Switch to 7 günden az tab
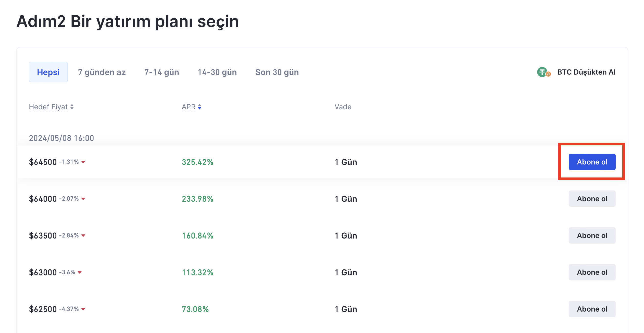Image resolution: width=644 pixels, height=333 pixels. [x=102, y=72]
